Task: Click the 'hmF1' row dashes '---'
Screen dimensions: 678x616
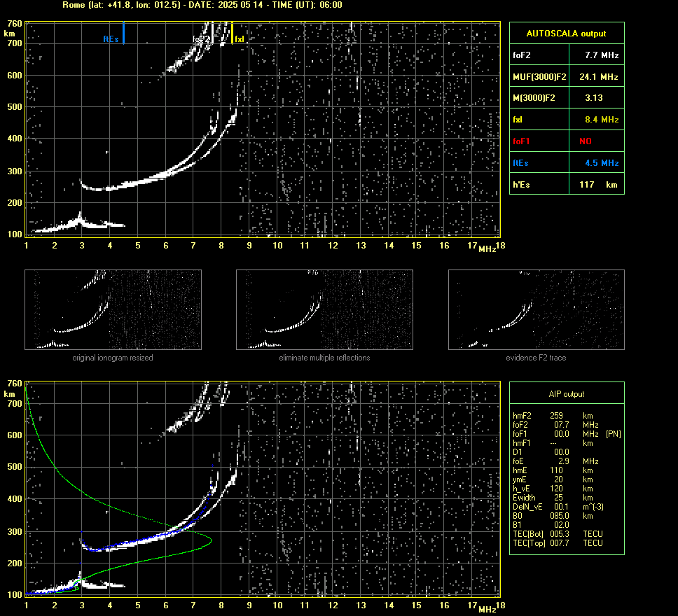Action: [x=553, y=443]
